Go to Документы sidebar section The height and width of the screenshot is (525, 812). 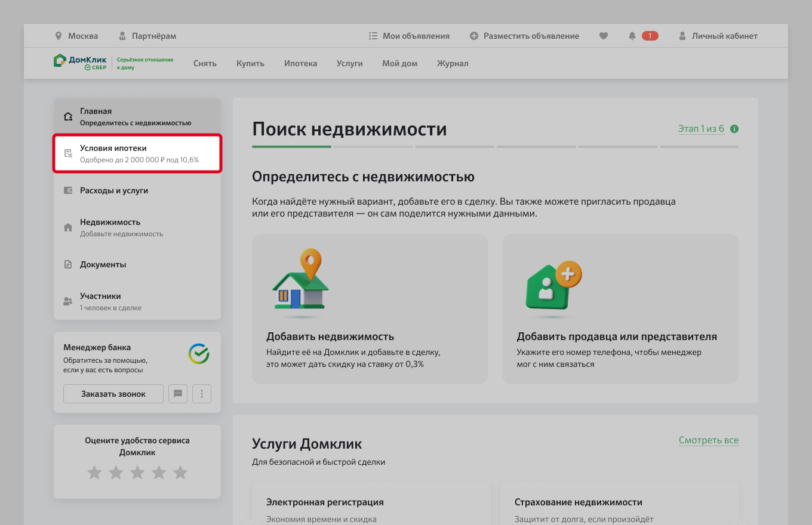click(x=103, y=264)
